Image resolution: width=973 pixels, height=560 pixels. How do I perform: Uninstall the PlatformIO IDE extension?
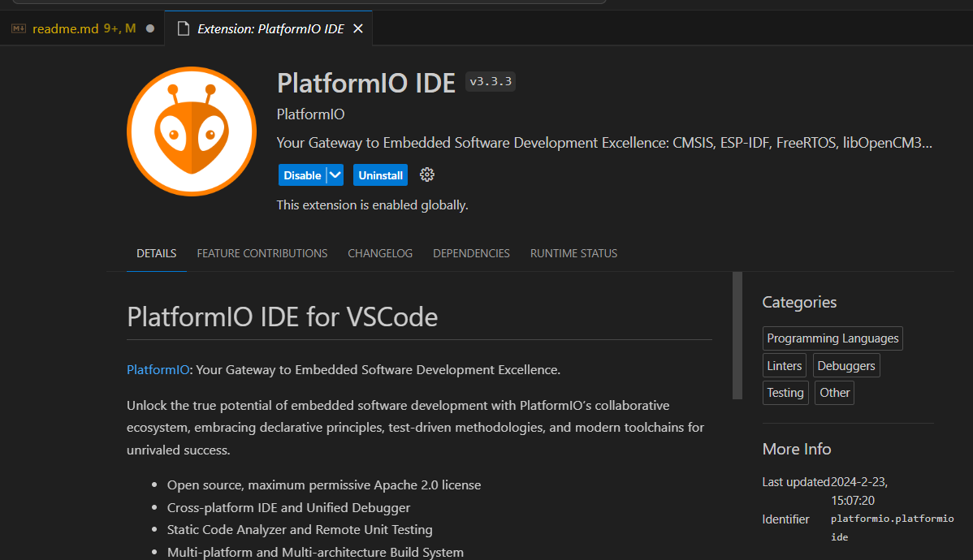click(x=380, y=174)
